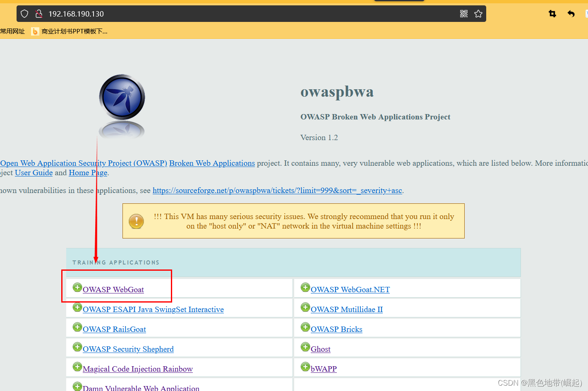Screen dimensions: 588x391
Task: Expand the OWASP Security Shepherd plus icon
Action: point(77,347)
